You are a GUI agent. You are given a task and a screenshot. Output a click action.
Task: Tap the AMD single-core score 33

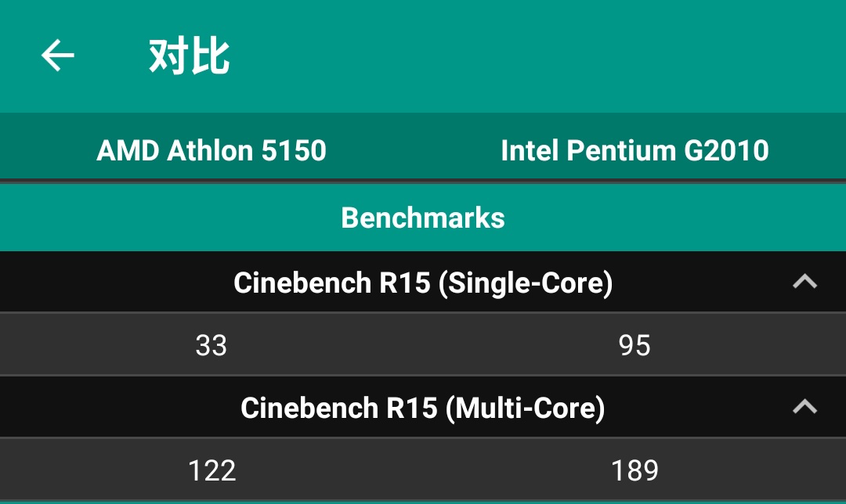[211, 345]
